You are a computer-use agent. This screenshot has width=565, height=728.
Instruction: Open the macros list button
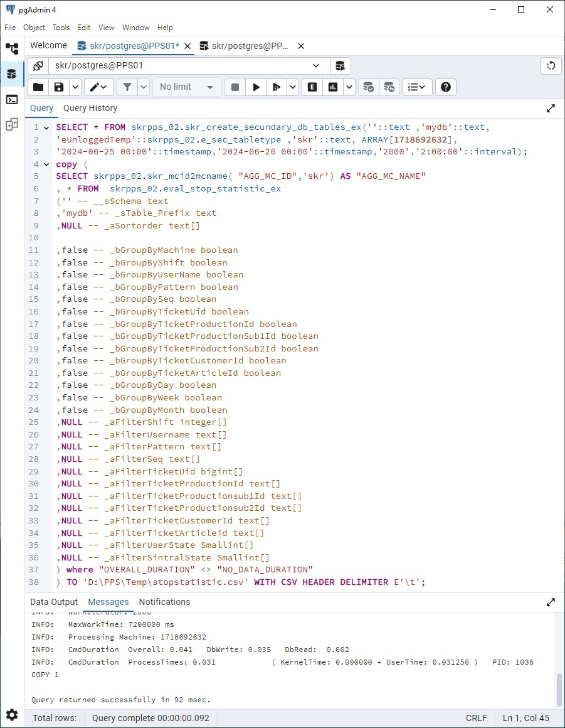418,87
